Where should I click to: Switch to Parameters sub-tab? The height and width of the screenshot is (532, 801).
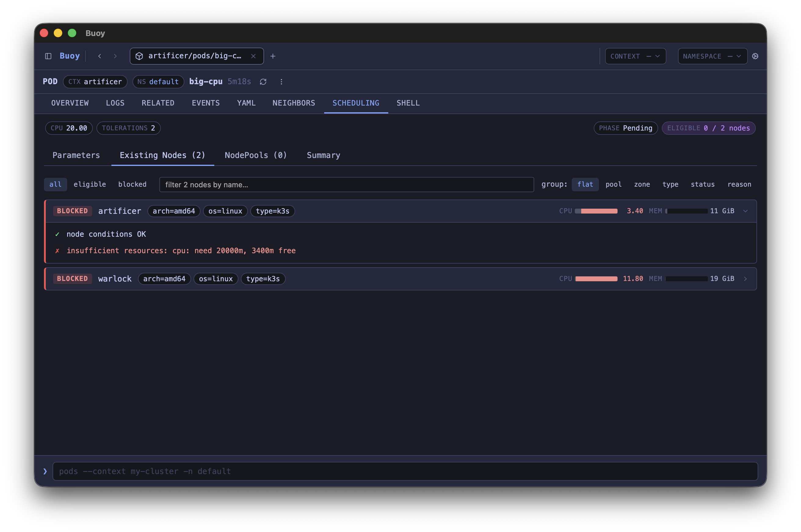(76, 155)
